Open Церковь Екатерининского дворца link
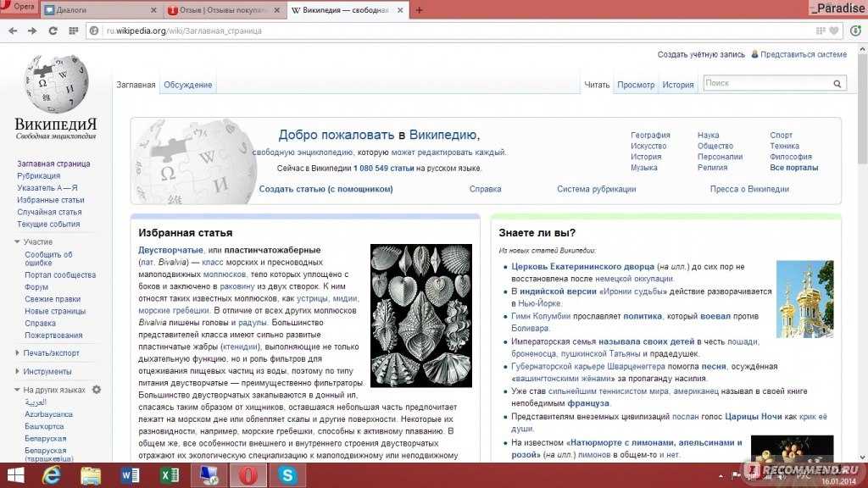Image resolution: width=868 pixels, height=488 pixels. tap(582, 267)
